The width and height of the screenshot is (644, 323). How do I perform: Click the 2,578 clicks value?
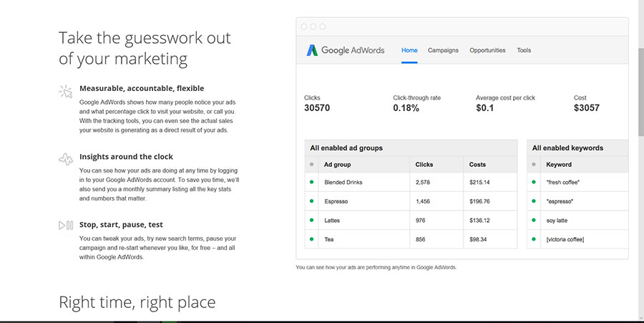click(423, 182)
